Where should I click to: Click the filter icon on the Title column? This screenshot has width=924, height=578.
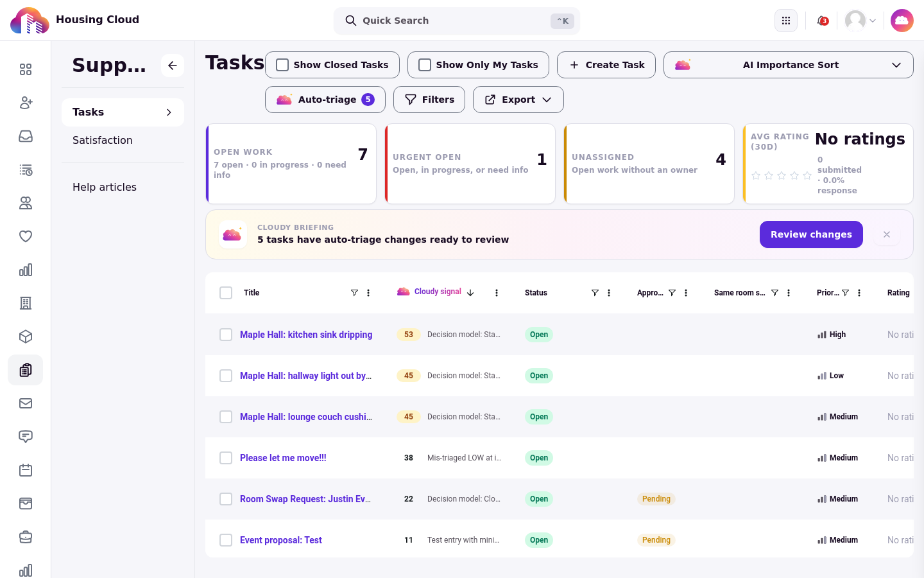point(354,293)
